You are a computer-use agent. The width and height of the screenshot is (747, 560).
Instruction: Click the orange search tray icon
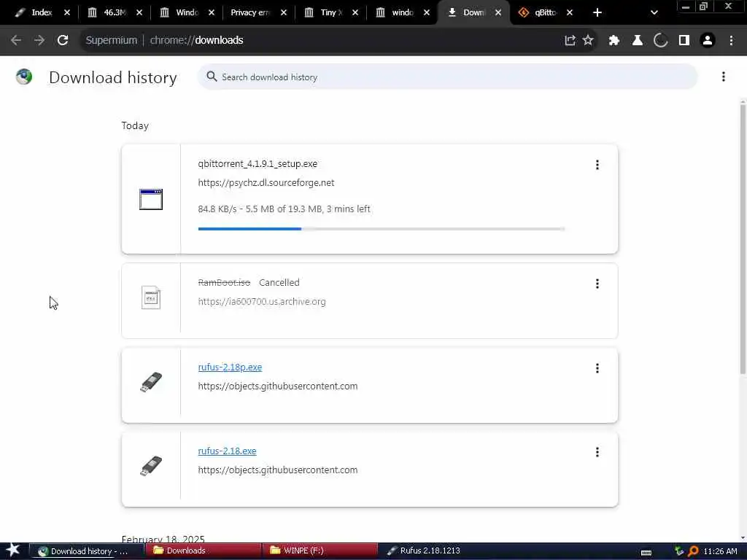coord(693,551)
